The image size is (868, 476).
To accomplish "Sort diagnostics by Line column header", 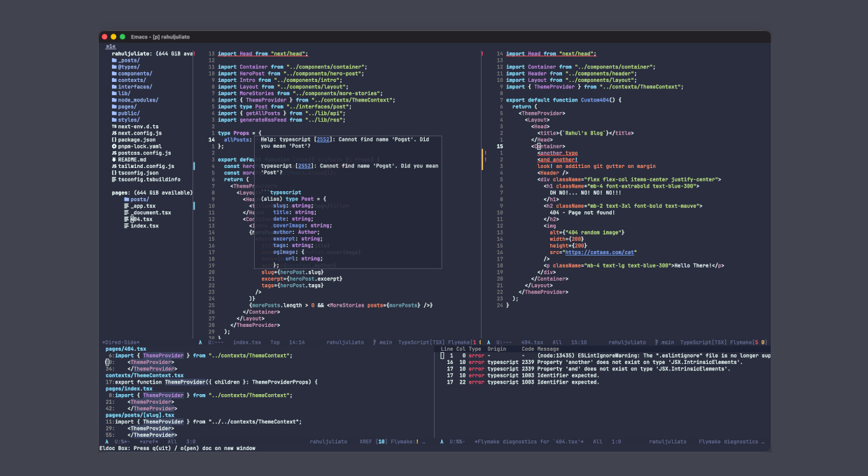I will pos(447,349).
